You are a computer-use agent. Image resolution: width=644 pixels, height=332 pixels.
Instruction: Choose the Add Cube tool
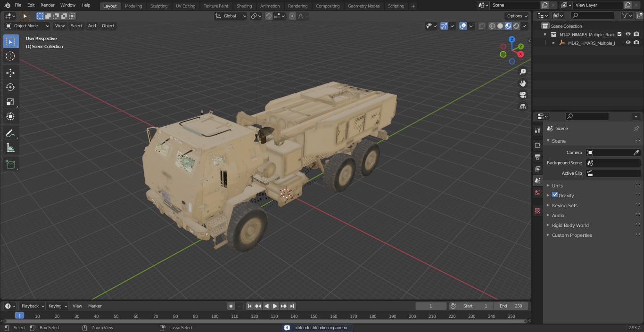tap(11, 164)
